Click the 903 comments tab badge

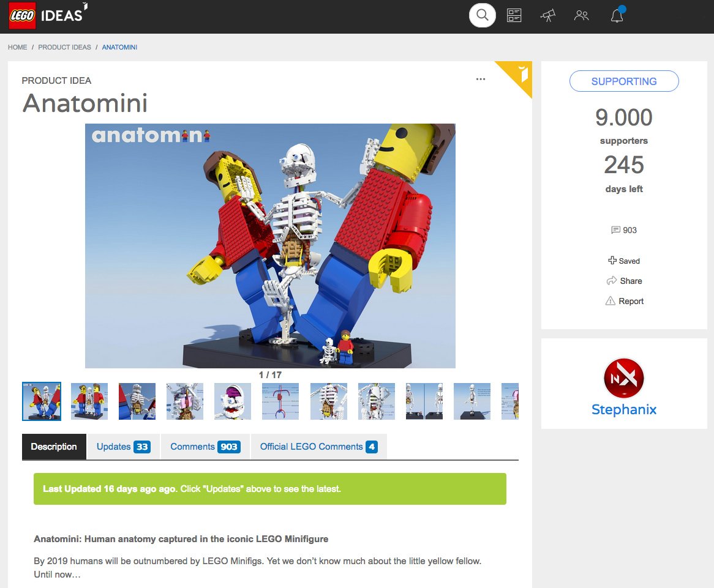click(x=228, y=447)
